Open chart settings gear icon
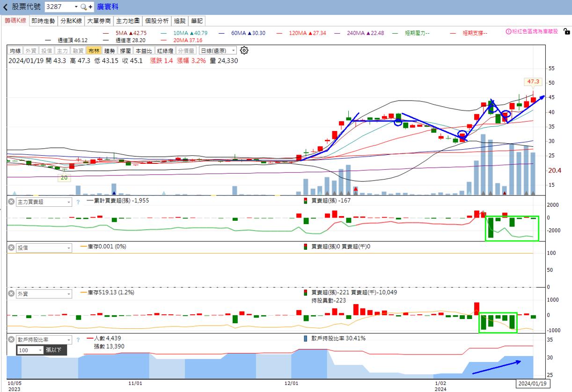Screen dimensions: 572x392 point(244,51)
